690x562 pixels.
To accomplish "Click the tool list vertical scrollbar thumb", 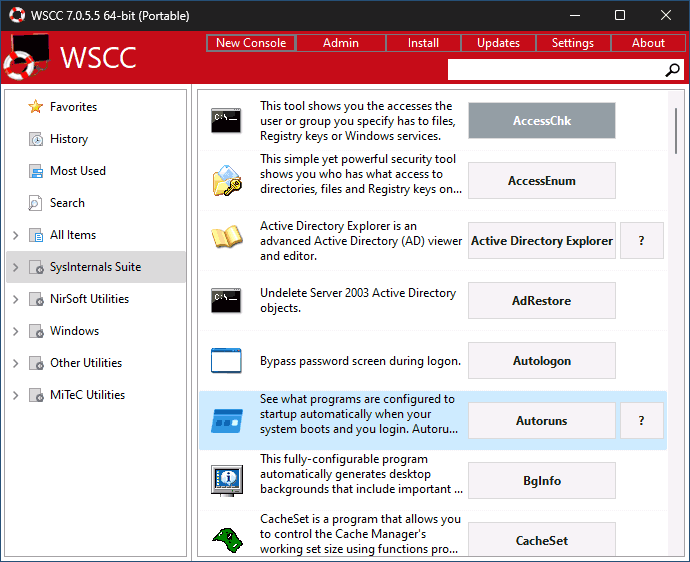I will 676,131.
